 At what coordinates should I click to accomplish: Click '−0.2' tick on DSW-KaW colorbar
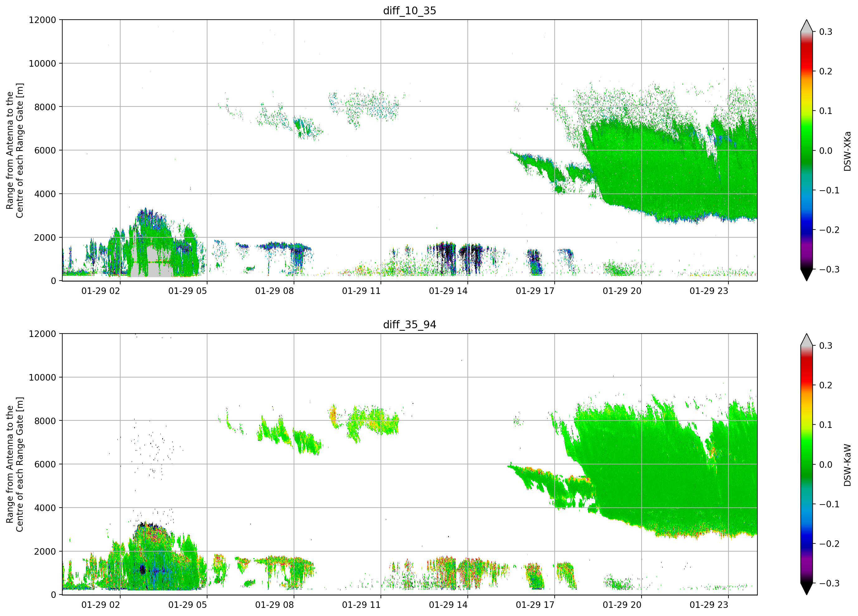pyautogui.click(x=829, y=544)
